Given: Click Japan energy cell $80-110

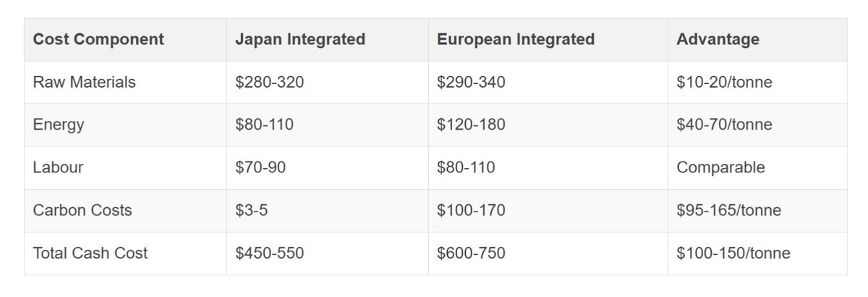Looking at the screenshot, I should [265, 125].
